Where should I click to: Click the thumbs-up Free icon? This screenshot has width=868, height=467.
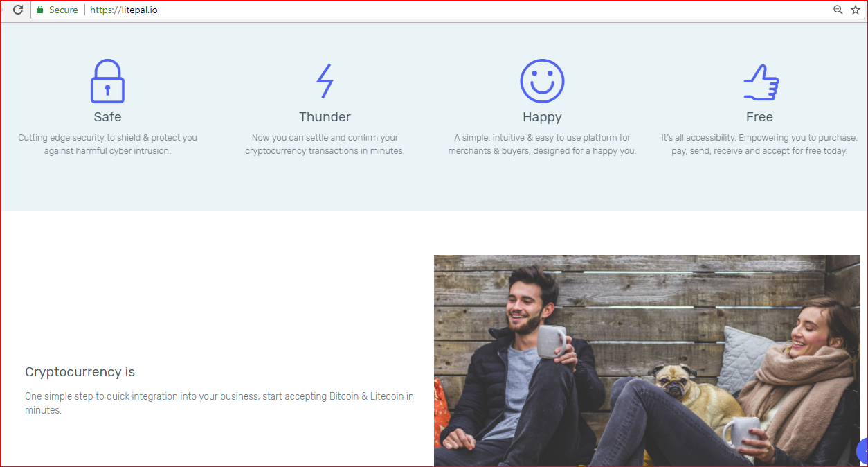761,82
